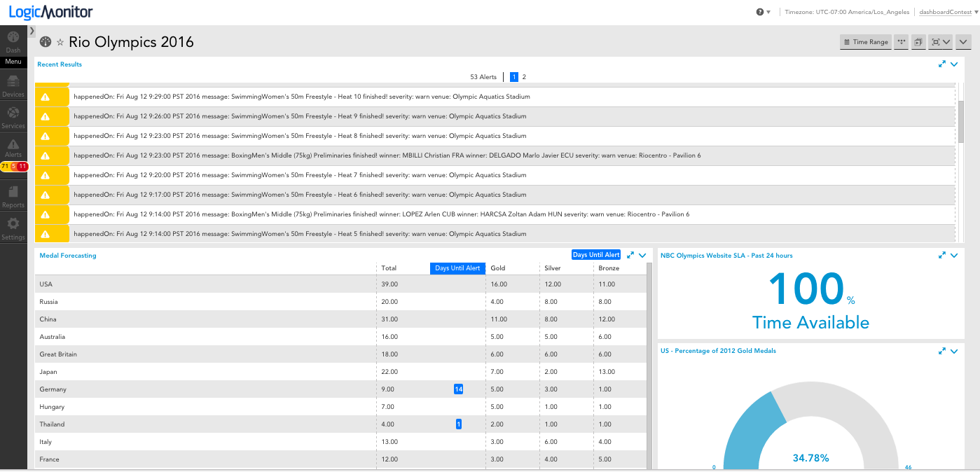This screenshot has width=980, height=472.
Task: Click the Recent Results widget title
Action: 60,64
